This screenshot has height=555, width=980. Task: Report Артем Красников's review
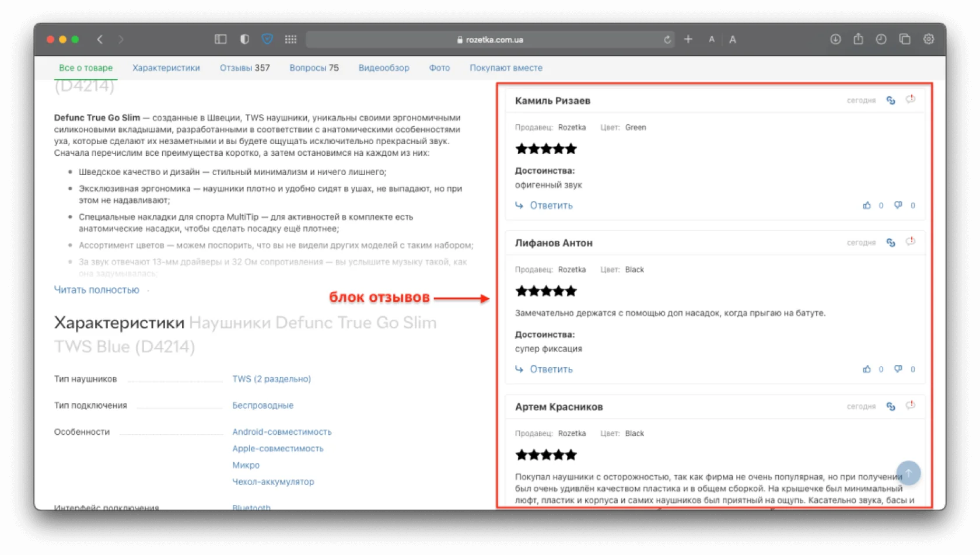(911, 406)
